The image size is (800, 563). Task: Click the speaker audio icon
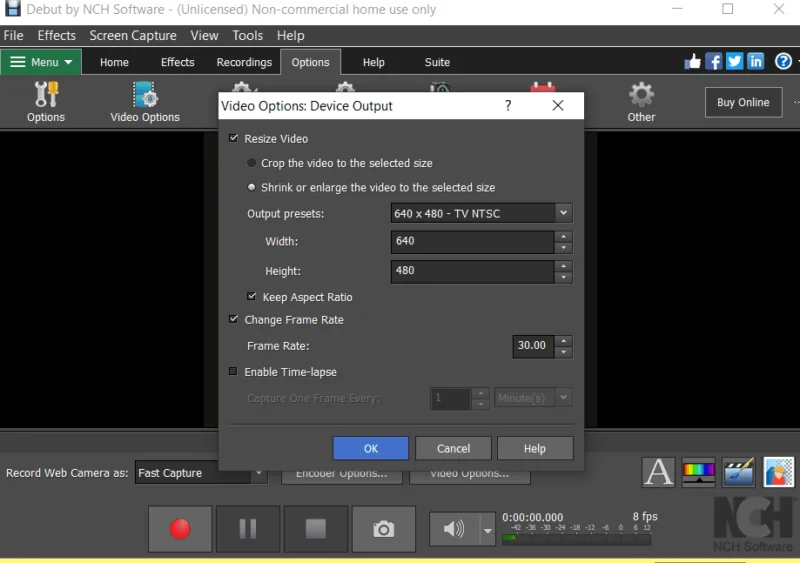pyautogui.click(x=454, y=529)
